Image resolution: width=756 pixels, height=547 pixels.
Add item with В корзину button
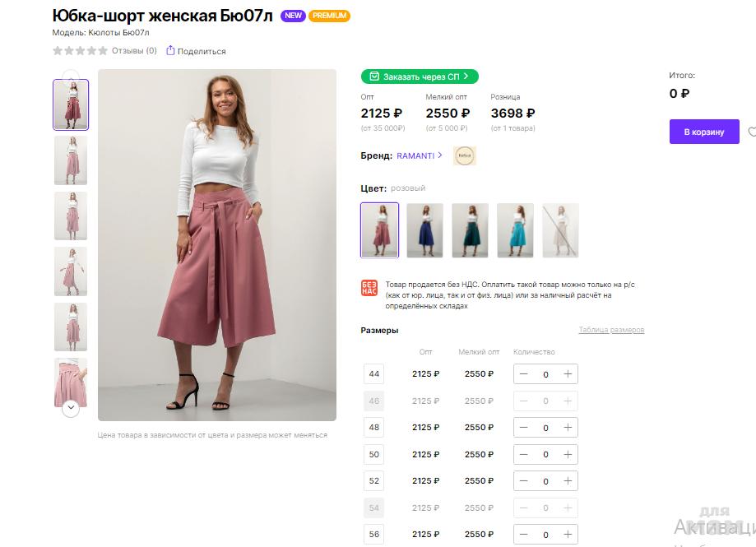(703, 132)
